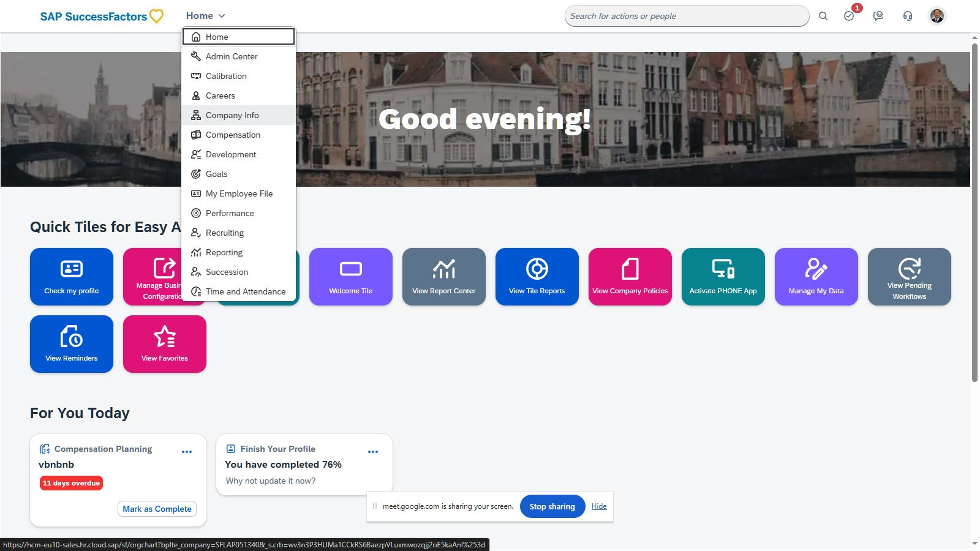This screenshot has width=980, height=551.
Task: Open the user avatar profile menu
Action: click(937, 16)
